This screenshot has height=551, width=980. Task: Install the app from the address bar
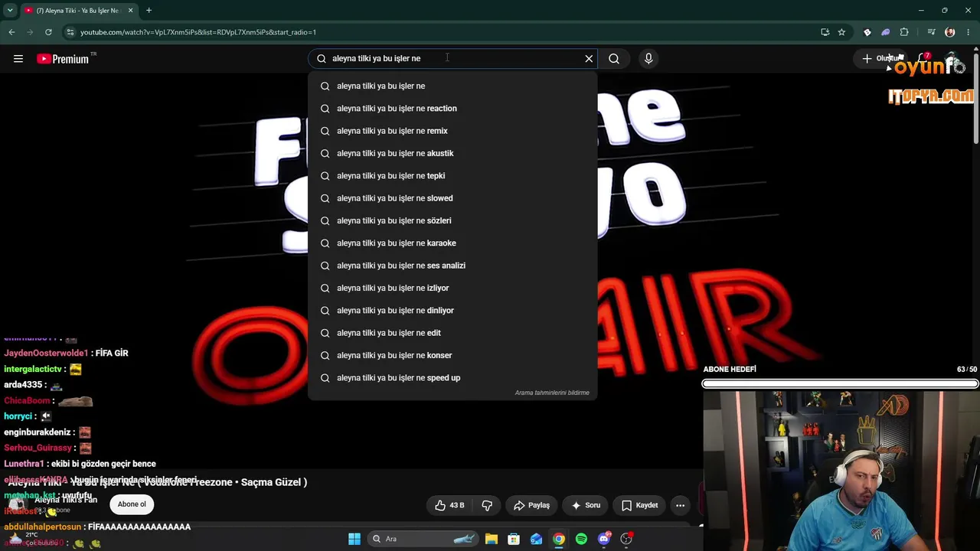(x=825, y=32)
